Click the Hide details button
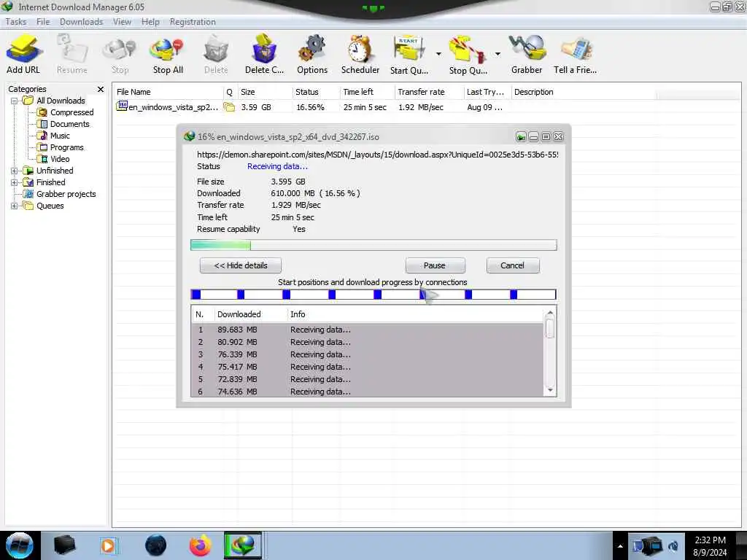 coord(241,265)
